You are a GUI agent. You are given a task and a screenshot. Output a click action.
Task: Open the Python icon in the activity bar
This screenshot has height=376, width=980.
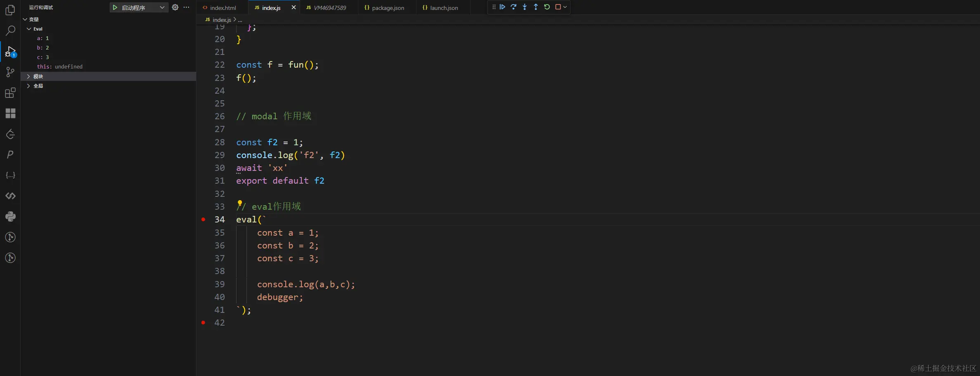[x=10, y=217]
